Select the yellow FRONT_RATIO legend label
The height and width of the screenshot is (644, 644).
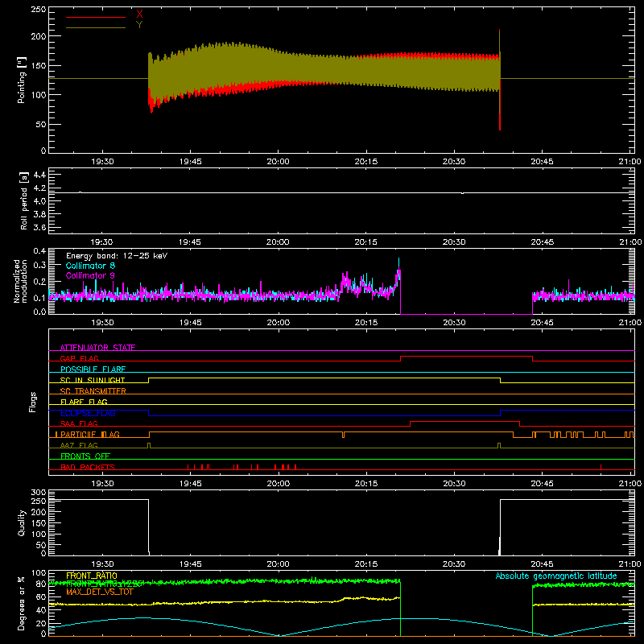[92, 576]
